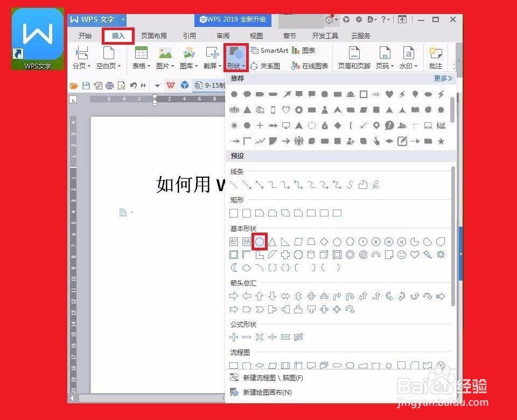The width and height of the screenshot is (517, 420).
Task: Open the 视图 tab
Action: (256, 36)
